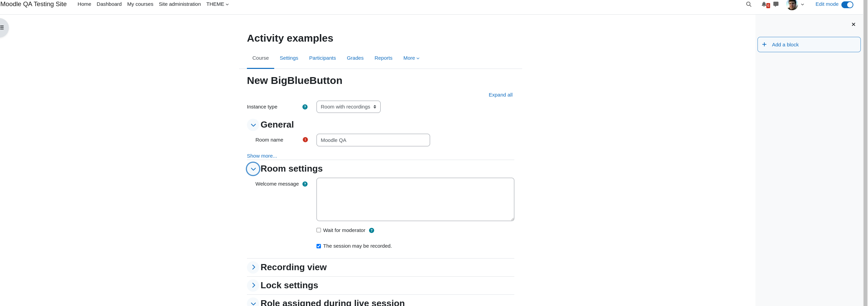Viewport: 868px width, 306px height.
Task: Click the Expand all link
Action: (x=500, y=95)
